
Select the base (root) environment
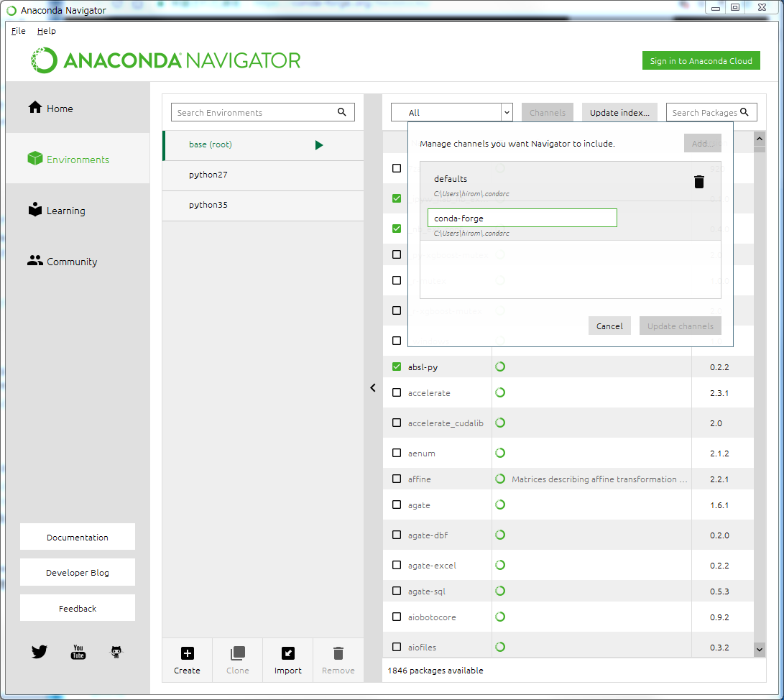[x=263, y=145]
